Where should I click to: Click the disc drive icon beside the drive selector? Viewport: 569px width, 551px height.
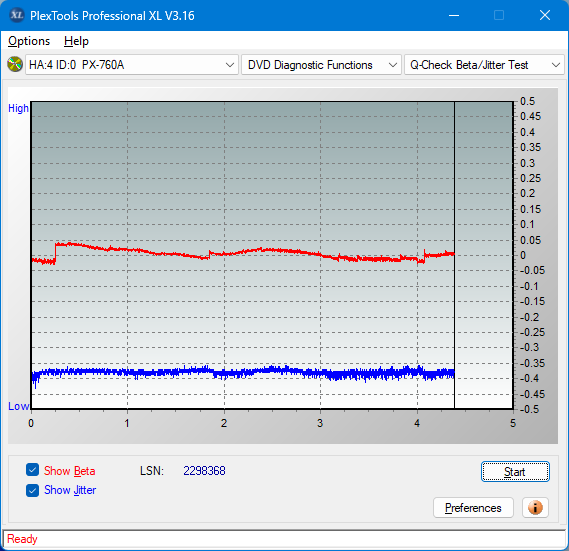click(x=15, y=64)
